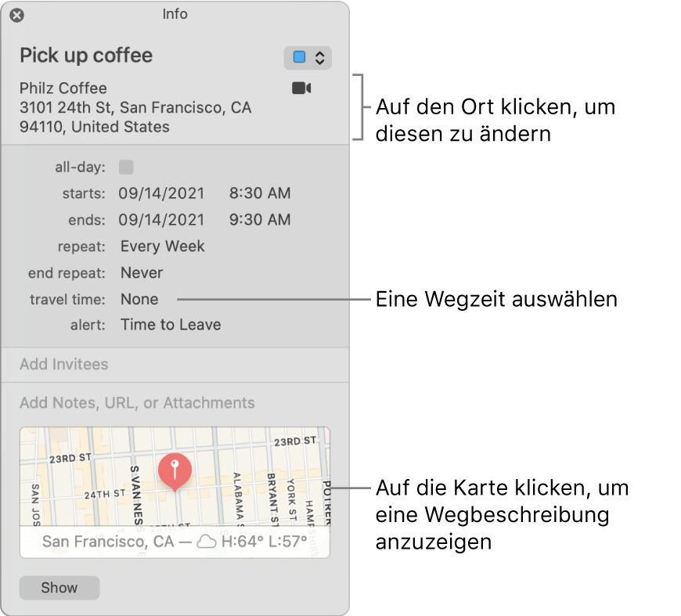Select the end date next to ends

161,220
